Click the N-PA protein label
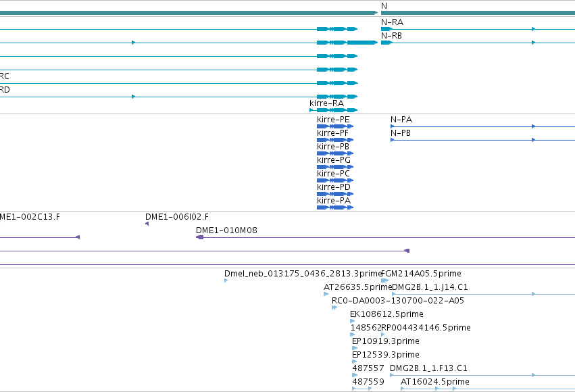 (401, 120)
